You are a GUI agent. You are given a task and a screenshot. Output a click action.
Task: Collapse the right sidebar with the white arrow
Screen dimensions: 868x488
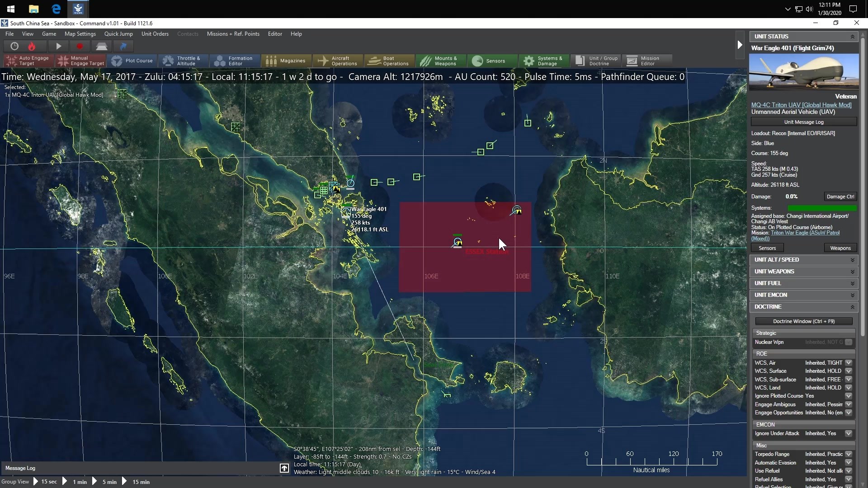[x=740, y=45]
